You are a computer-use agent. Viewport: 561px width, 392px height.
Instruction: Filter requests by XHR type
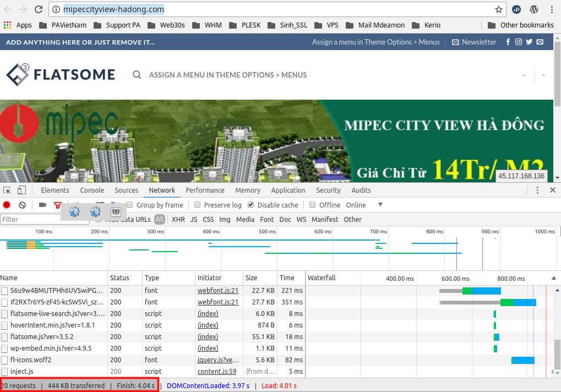click(x=178, y=219)
